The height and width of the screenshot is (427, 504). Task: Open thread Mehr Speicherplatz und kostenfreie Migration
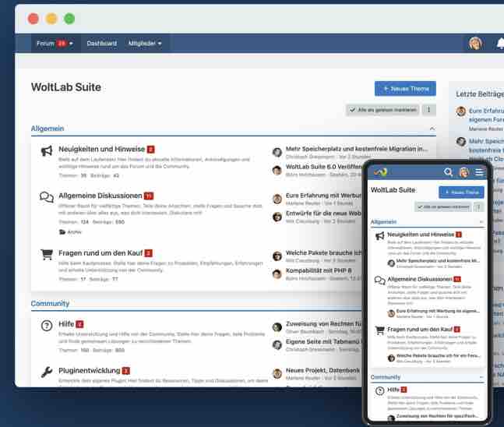pos(357,149)
